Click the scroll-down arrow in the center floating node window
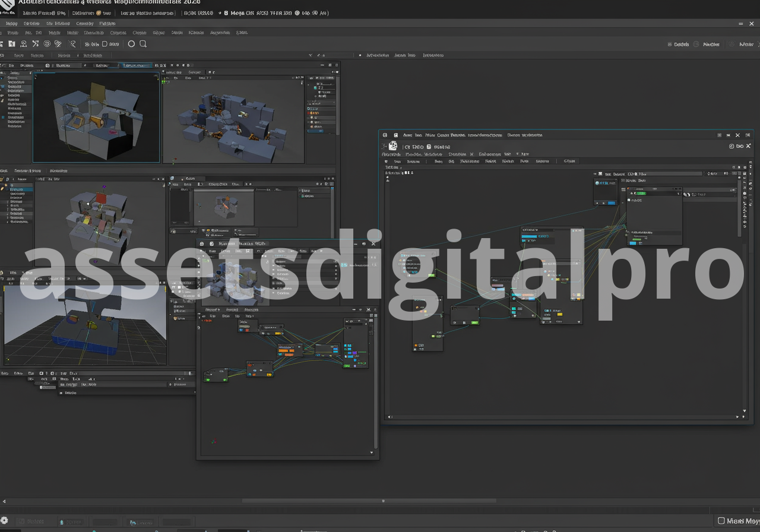760x532 pixels. tap(372, 452)
